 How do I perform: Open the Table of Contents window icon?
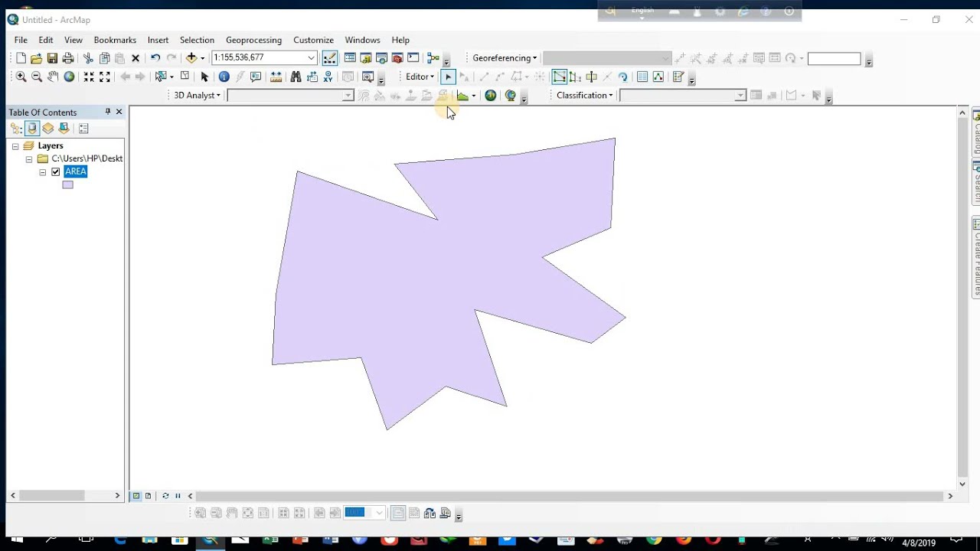pos(350,58)
